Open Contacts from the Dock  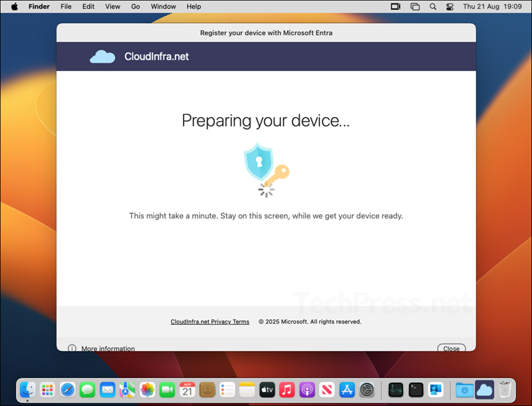pyautogui.click(x=207, y=390)
